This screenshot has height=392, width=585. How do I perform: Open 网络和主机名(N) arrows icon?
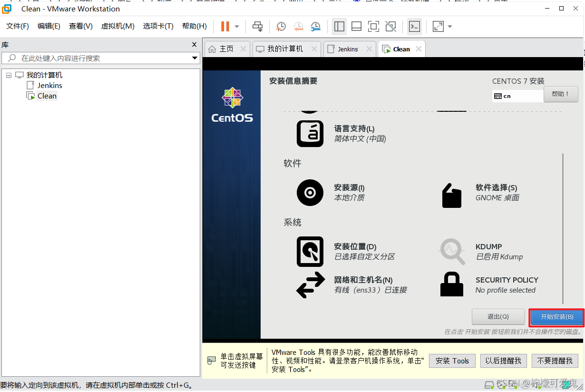click(x=311, y=285)
